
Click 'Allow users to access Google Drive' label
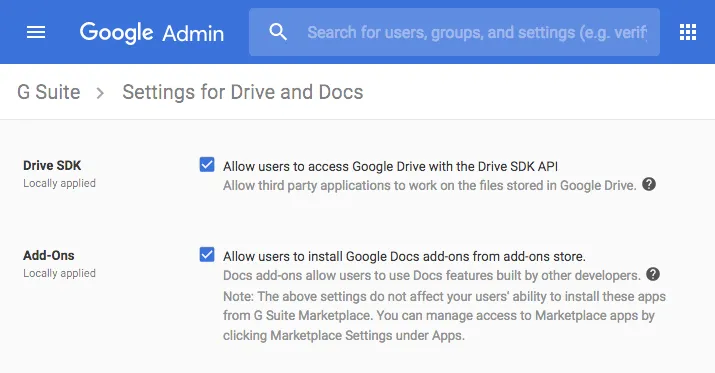click(x=390, y=166)
